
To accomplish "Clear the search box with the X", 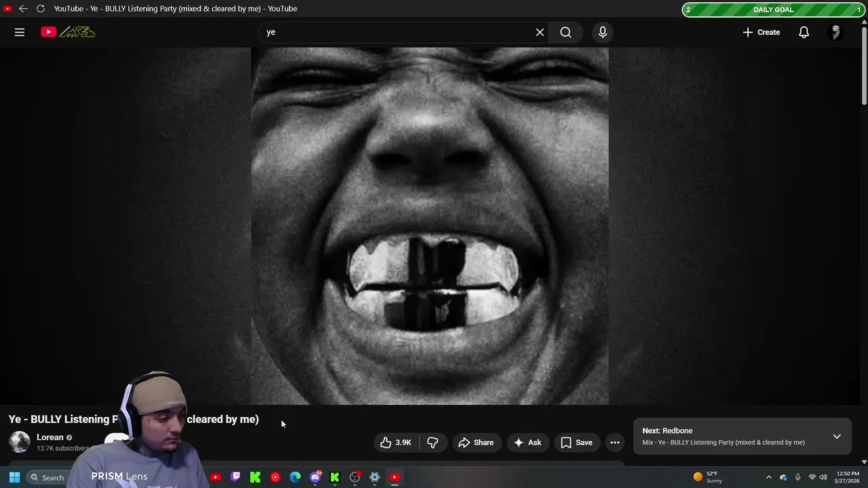I will pyautogui.click(x=540, y=32).
